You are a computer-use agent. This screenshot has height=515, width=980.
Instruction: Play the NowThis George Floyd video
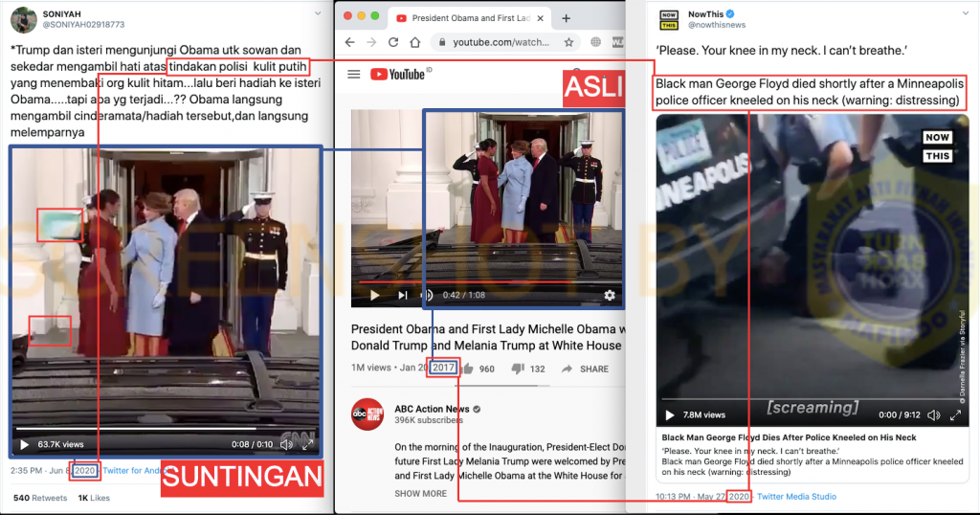[670, 415]
